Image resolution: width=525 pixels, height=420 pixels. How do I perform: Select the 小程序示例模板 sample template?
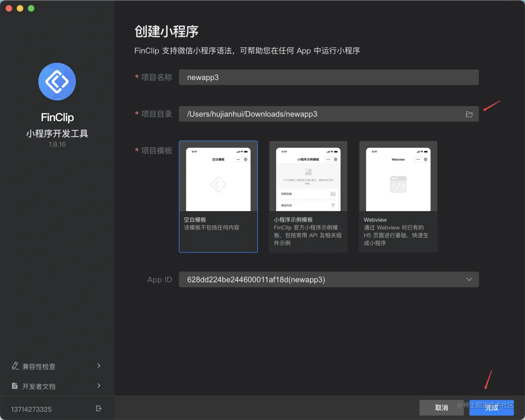tap(308, 197)
